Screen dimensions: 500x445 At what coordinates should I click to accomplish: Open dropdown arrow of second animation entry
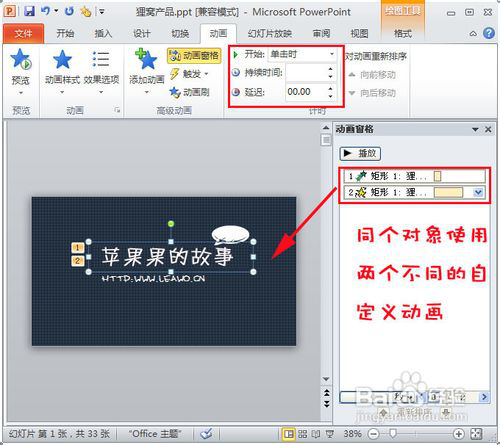[478, 192]
